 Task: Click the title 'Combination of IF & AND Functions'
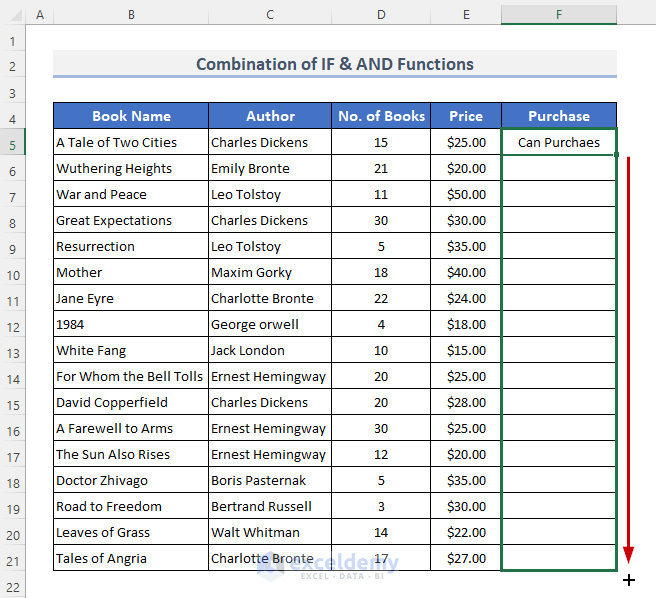[x=335, y=64]
